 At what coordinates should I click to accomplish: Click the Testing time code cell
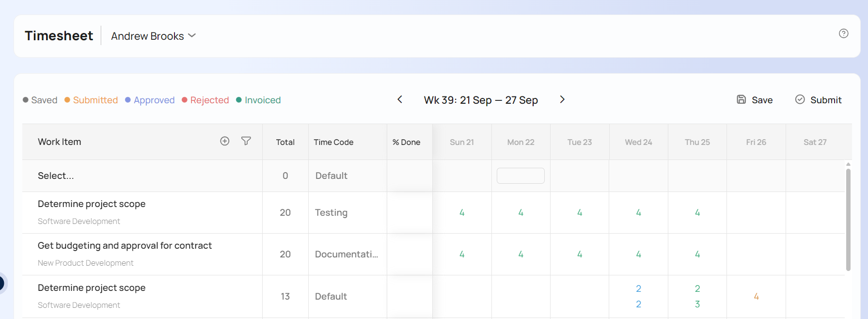click(x=331, y=212)
